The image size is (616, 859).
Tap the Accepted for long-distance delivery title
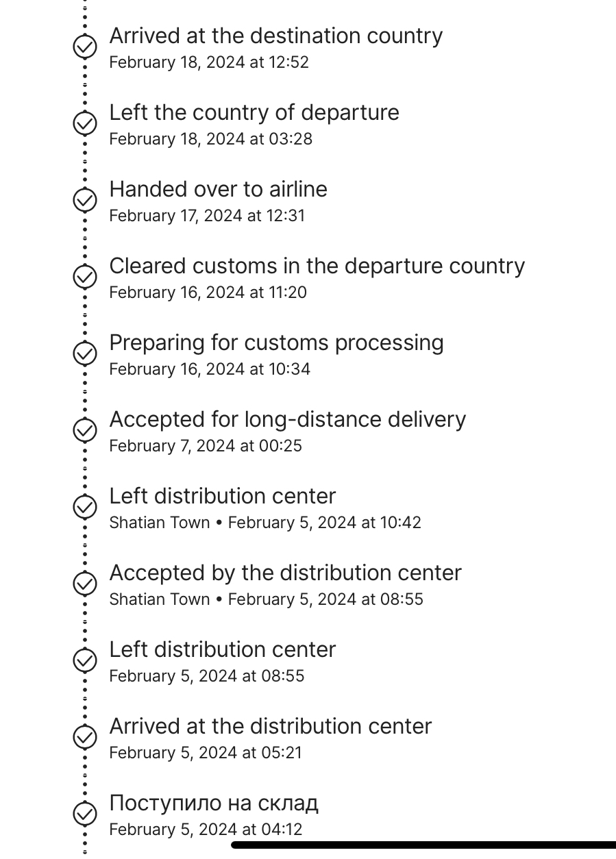coord(288,419)
